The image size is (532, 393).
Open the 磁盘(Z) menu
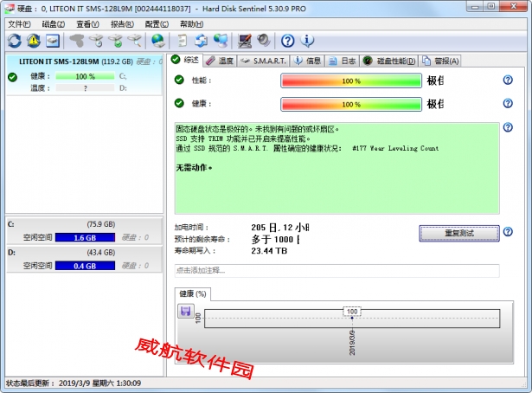(x=54, y=24)
